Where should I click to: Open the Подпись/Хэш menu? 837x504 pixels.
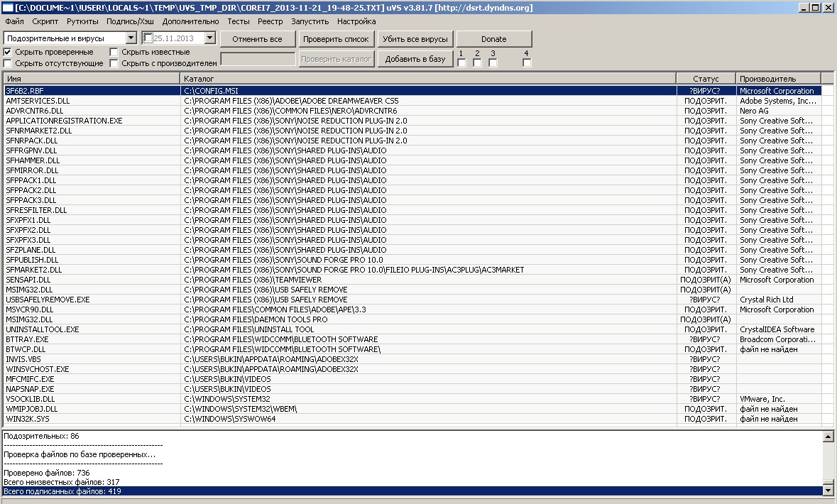pos(130,21)
